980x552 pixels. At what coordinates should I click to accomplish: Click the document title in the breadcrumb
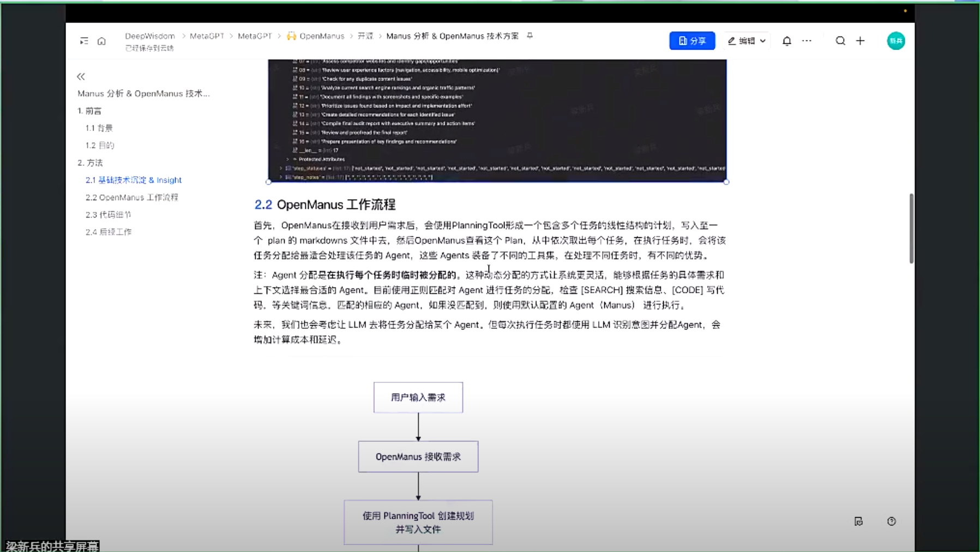(453, 36)
